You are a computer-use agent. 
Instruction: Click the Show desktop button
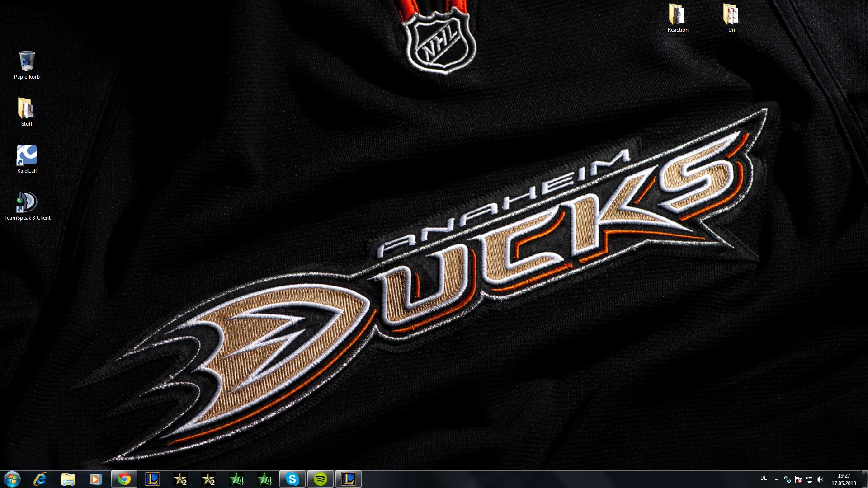[864, 479]
